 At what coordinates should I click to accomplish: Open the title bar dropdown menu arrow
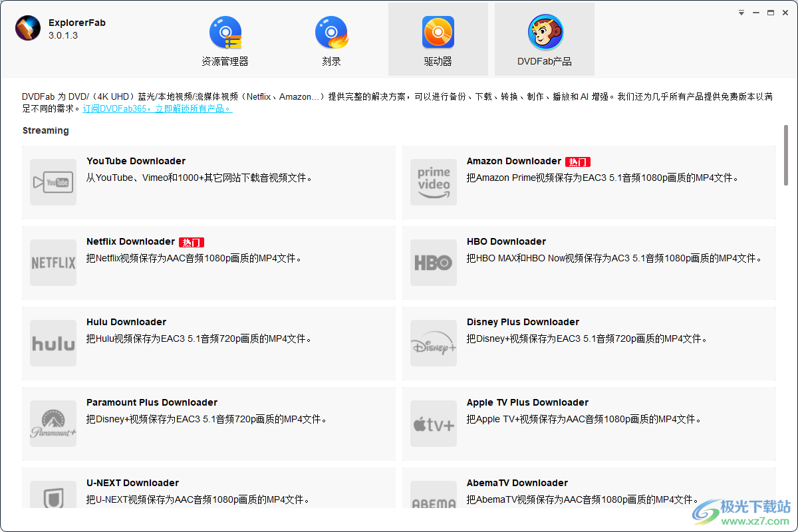741,13
